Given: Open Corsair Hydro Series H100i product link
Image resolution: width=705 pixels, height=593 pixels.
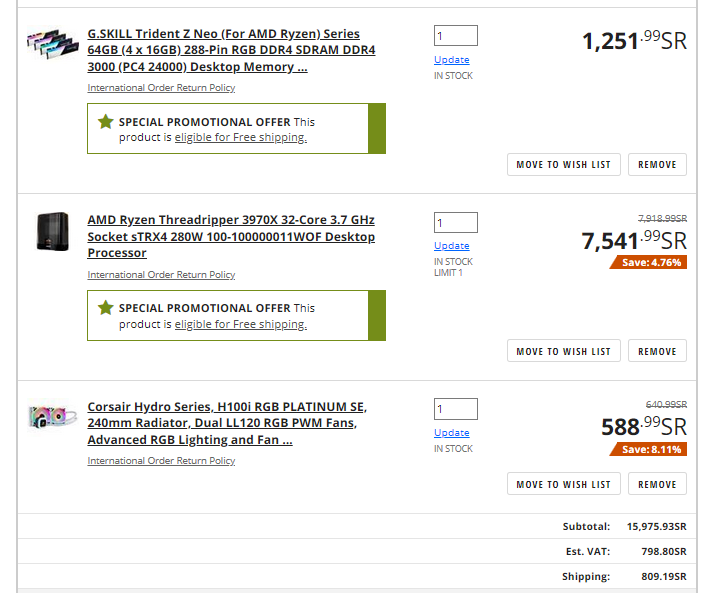Looking at the screenshot, I should tap(227, 423).
